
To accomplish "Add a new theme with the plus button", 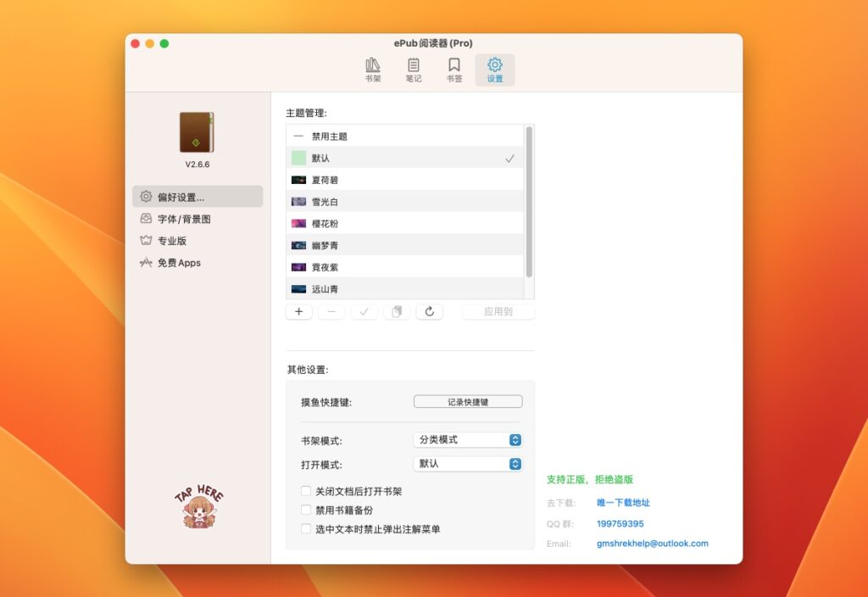I will tap(298, 311).
